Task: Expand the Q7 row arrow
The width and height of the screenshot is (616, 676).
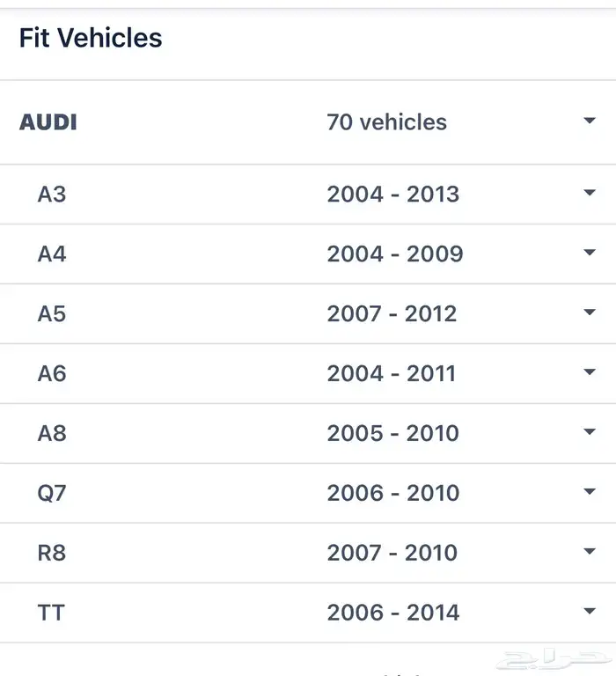Action: tap(590, 492)
